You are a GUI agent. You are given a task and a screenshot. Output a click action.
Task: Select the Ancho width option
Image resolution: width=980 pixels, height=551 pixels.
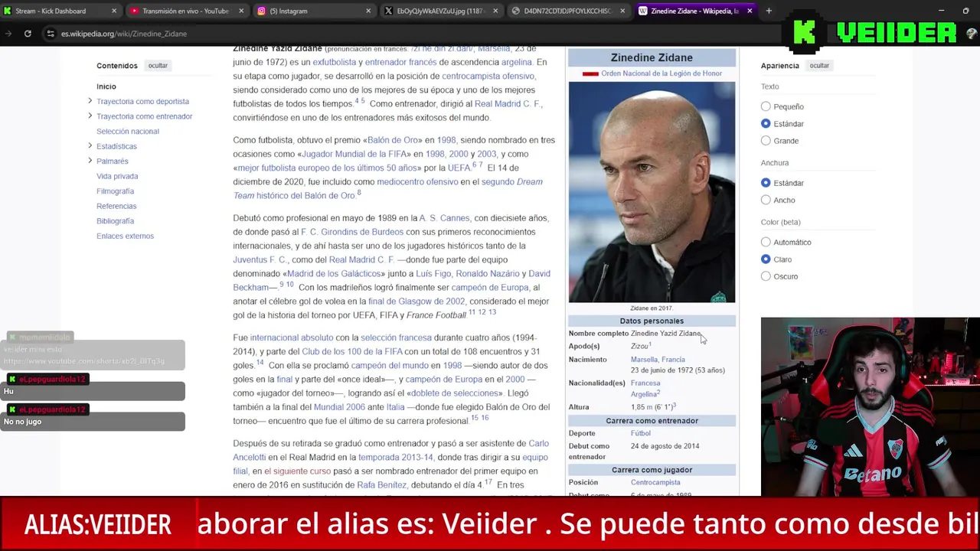[766, 200]
